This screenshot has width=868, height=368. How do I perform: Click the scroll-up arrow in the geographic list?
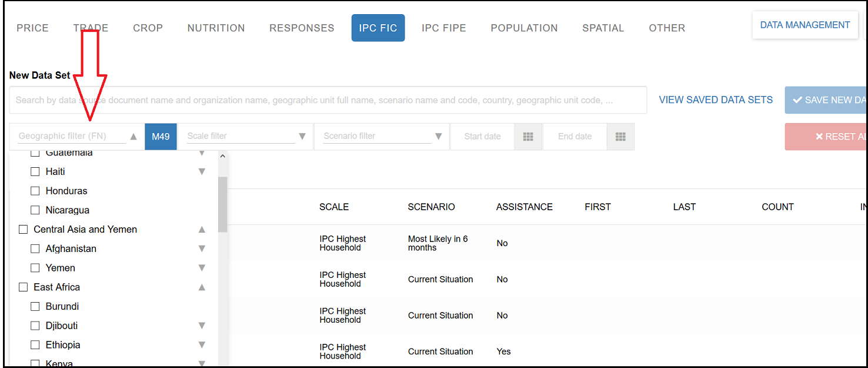(x=222, y=157)
